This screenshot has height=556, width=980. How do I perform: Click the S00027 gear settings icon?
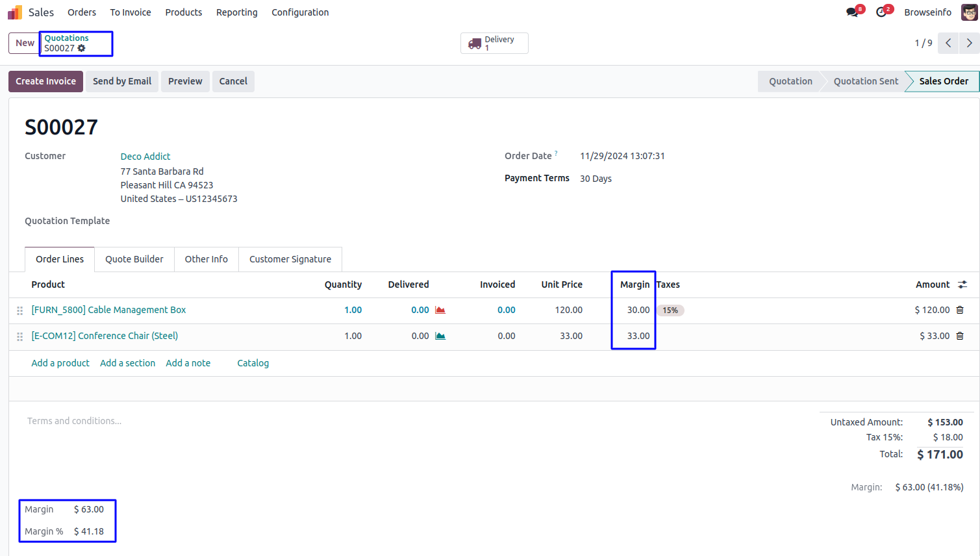[82, 49]
